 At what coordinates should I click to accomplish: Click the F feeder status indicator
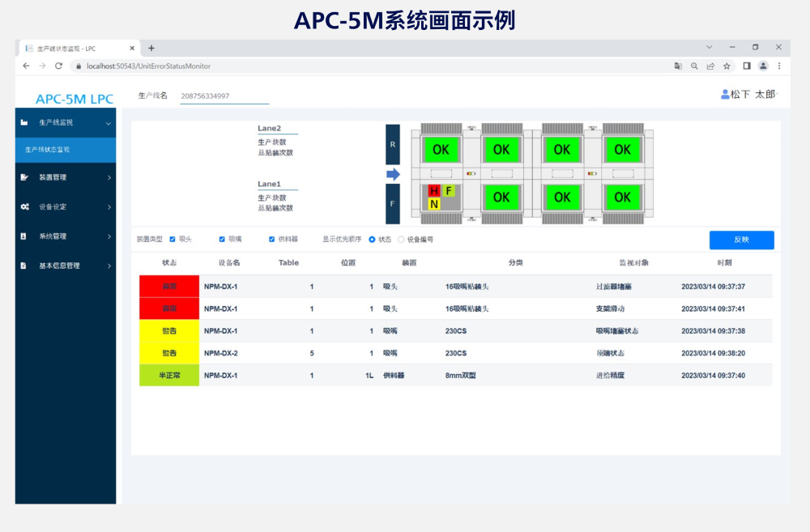(448, 191)
